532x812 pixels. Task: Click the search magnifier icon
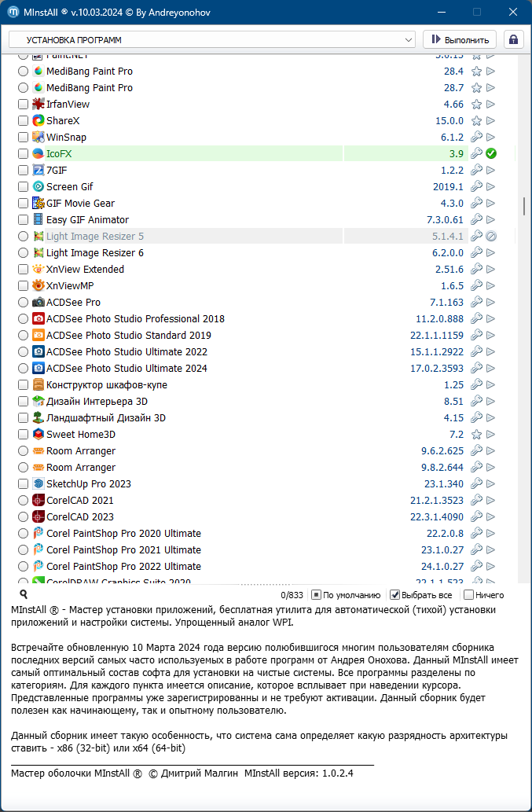pyautogui.click(x=24, y=595)
